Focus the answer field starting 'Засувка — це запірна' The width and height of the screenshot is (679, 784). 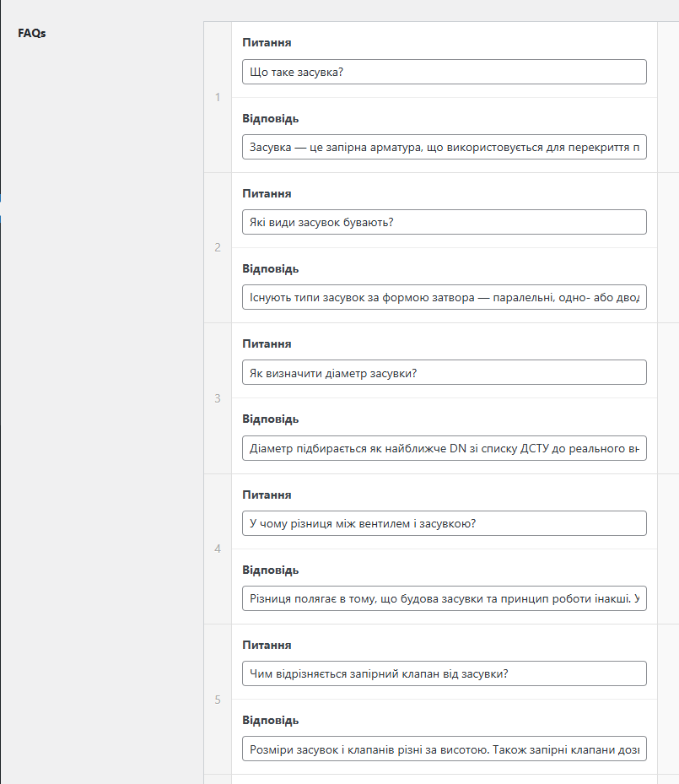[x=444, y=147]
